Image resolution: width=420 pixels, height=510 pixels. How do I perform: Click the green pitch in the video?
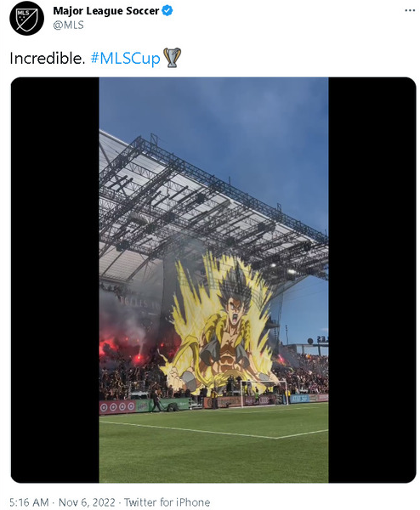tap(213, 445)
